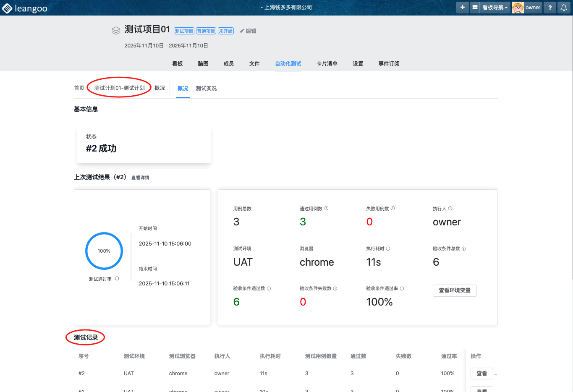Click the 100% pass rate progress circle

(104, 251)
